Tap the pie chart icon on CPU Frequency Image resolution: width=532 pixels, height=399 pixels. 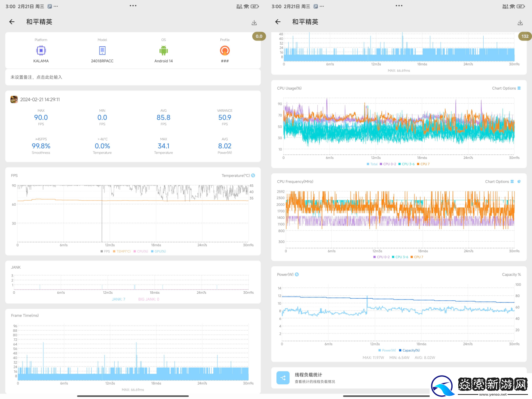coord(519,181)
